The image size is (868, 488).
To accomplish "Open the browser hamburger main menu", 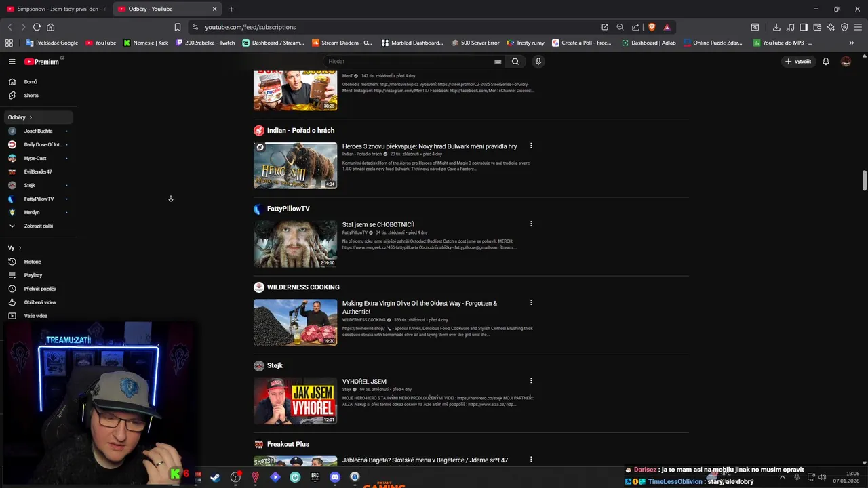I will coord(858,27).
